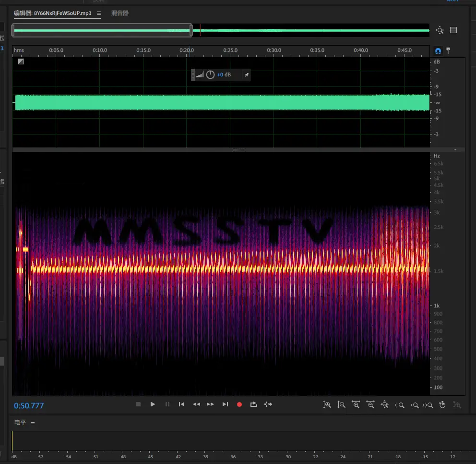Start playback with the Play button
The image size is (476, 464).
coord(153,404)
